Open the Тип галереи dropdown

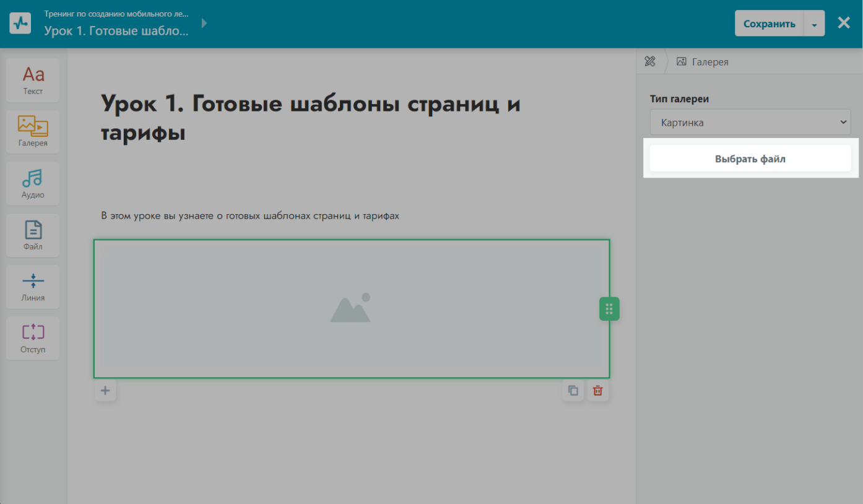pos(750,123)
